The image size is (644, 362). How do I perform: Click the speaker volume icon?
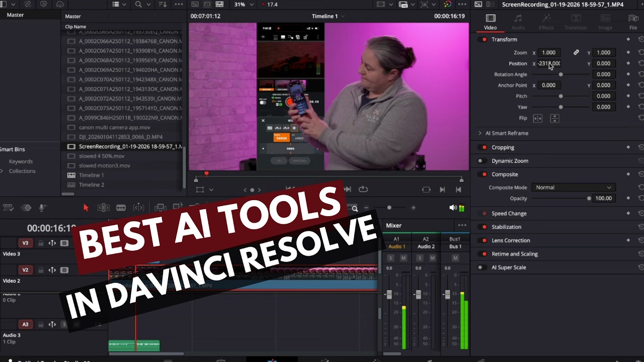[453, 208]
